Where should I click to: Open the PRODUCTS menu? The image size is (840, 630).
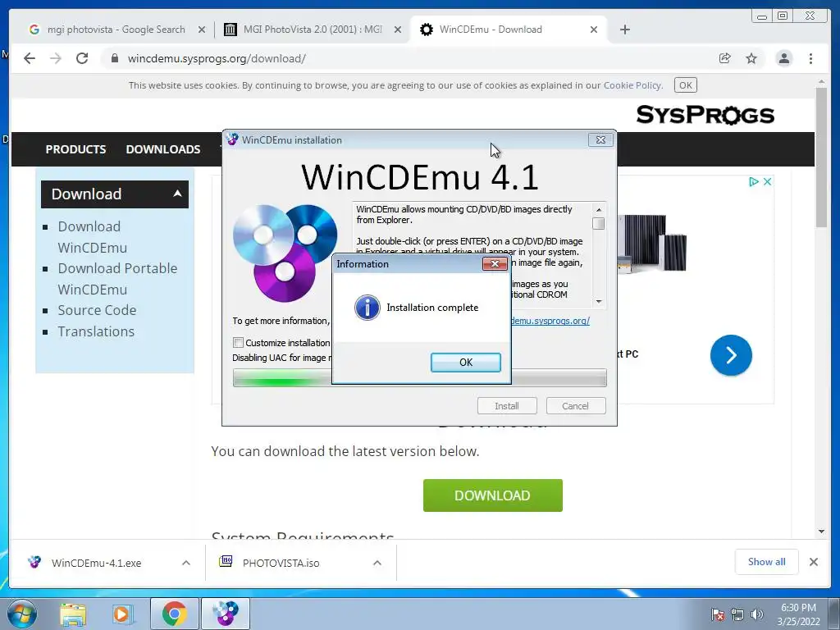point(75,149)
